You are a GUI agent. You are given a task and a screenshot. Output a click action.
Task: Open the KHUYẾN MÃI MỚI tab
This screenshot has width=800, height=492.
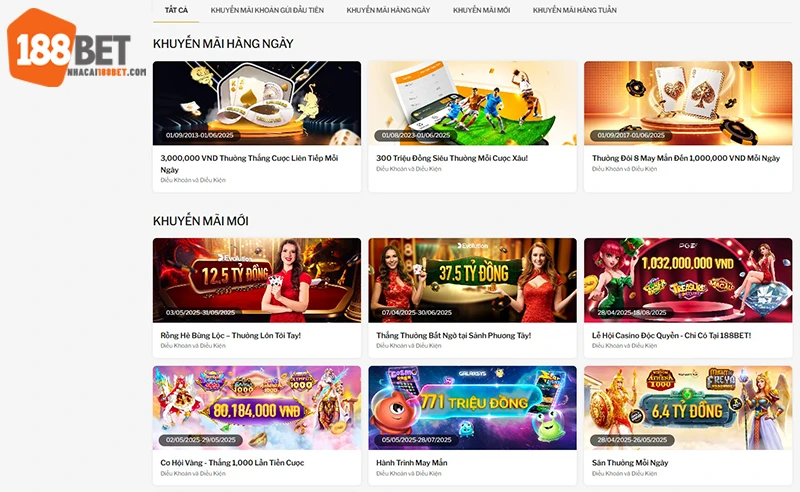[482, 10]
